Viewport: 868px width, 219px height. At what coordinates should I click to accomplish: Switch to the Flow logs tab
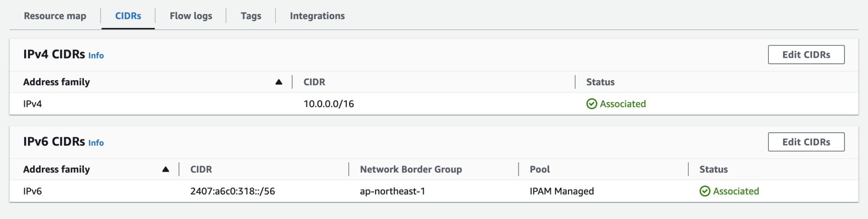[191, 16]
